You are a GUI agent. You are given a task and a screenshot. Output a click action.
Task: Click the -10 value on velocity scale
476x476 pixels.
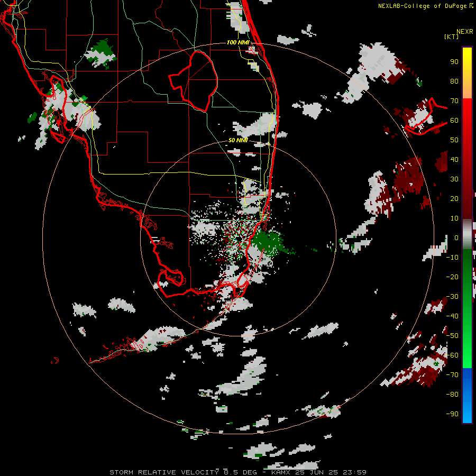(452, 258)
